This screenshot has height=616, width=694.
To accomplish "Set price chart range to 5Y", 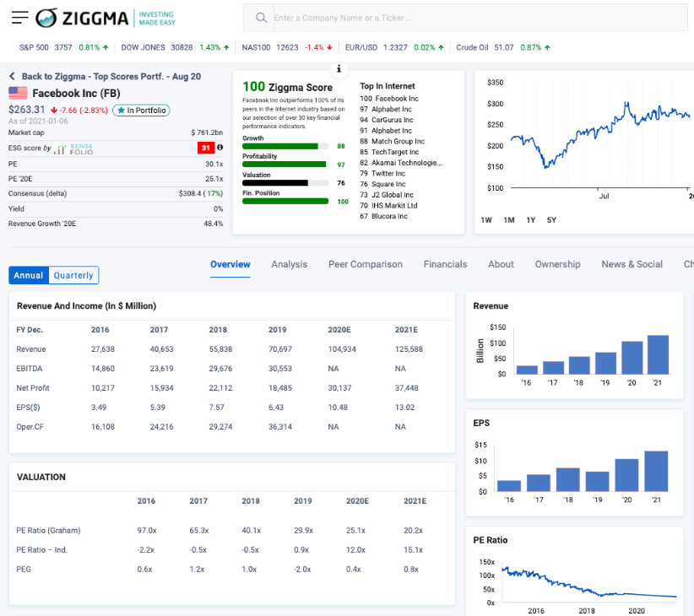I will click(551, 219).
